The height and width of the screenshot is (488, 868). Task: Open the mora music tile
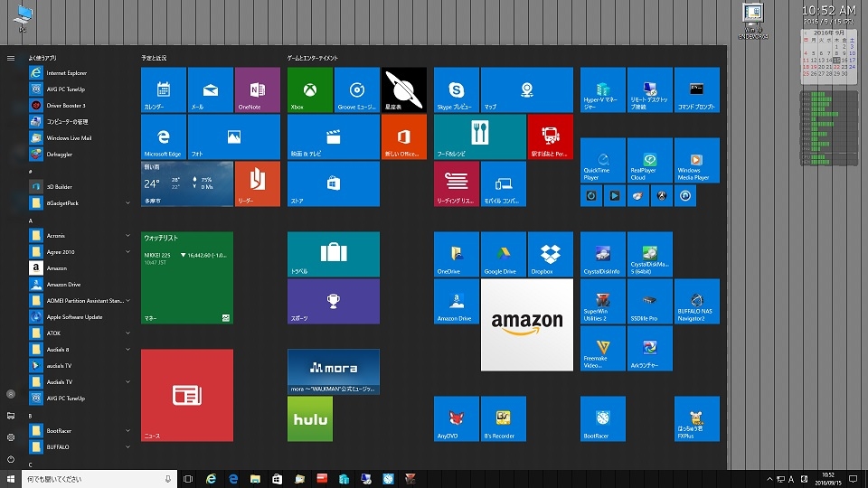334,371
